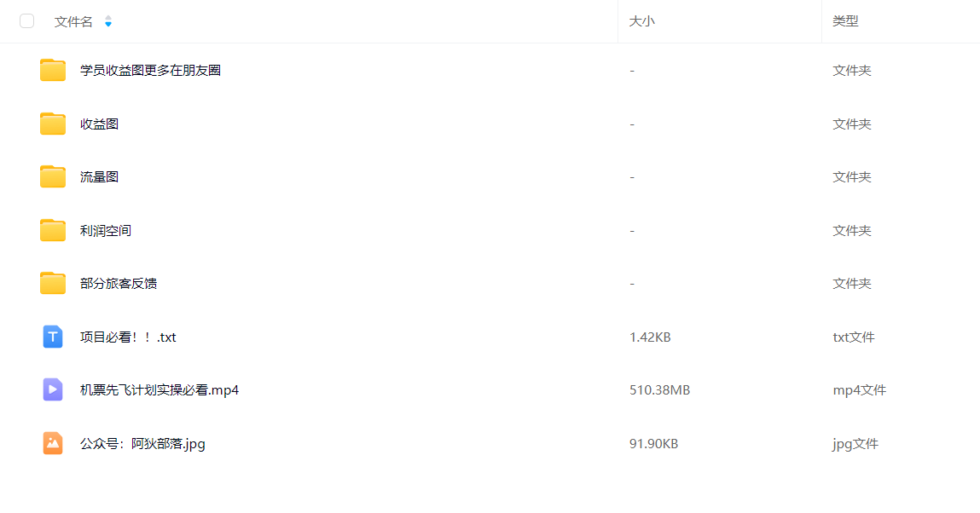This screenshot has height=513, width=980.
Task: Open the video 机票先飞计划实操必看.mp4
Action: (159, 390)
